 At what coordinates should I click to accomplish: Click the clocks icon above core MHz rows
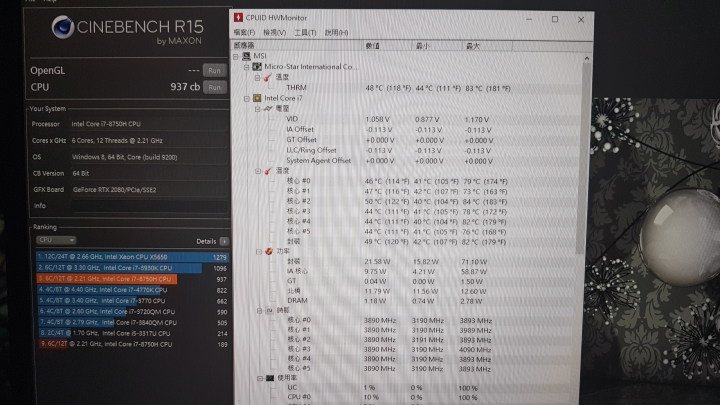coord(270,310)
